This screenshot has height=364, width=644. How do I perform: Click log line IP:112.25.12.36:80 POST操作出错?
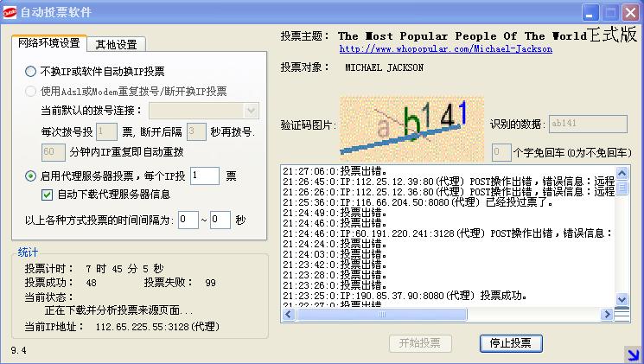pyautogui.click(x=449, y=192)
